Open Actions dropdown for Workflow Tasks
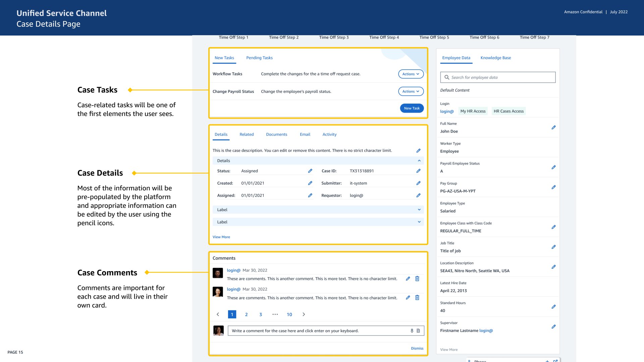This screenshot has width=644, height=362. (x=411, y=74)
